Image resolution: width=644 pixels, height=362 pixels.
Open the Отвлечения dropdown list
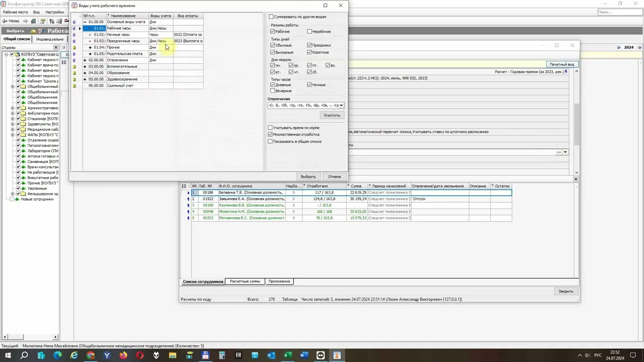click(342, 106)
